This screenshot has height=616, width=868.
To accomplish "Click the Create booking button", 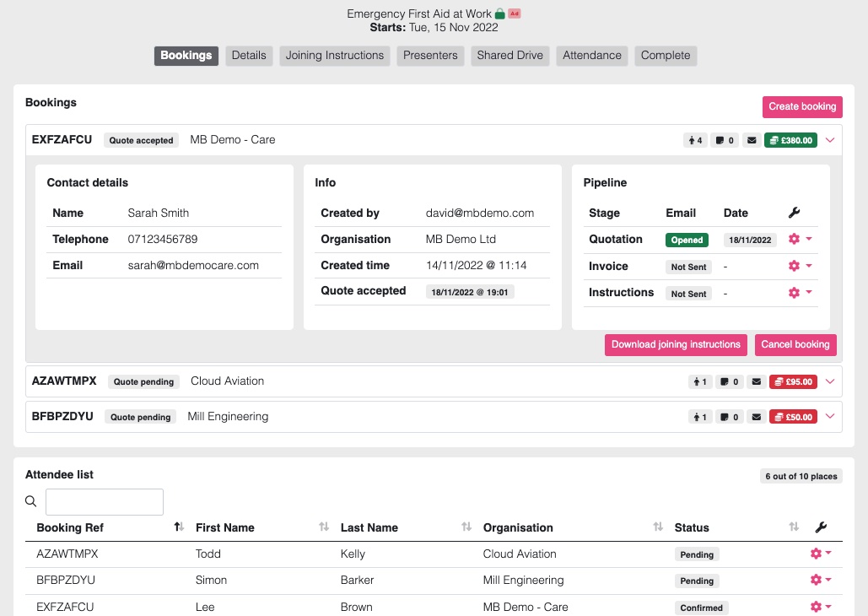I will pos(801,106).
